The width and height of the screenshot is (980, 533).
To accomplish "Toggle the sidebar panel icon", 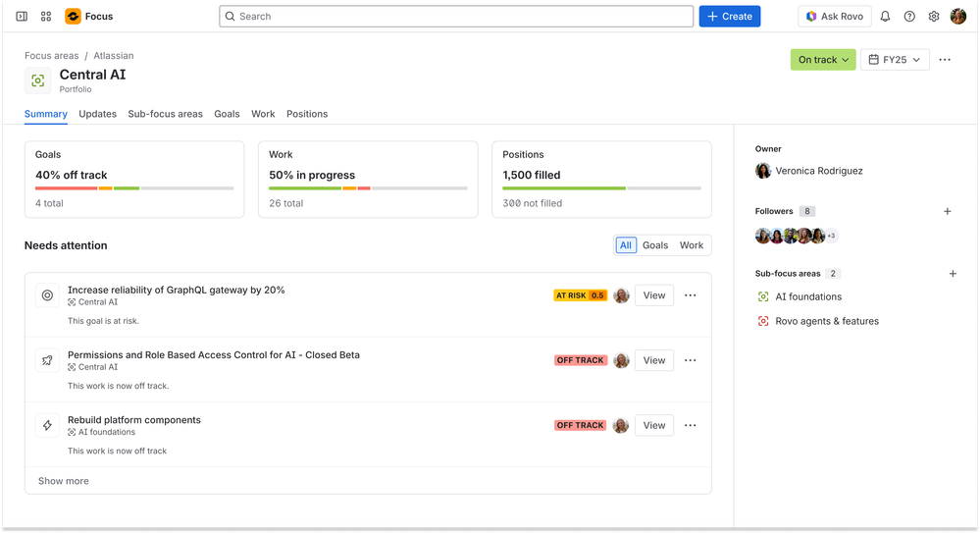I will [x=22, y=17].
